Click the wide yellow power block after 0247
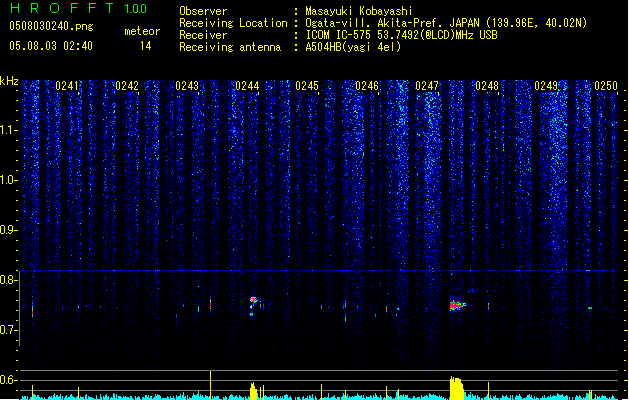The height and width of the screenshot is (400, 629). (457, 388)
